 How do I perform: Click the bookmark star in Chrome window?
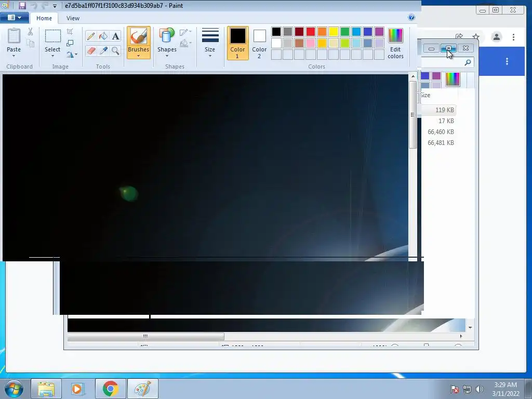pyautogui.click(x=476, y=37)
